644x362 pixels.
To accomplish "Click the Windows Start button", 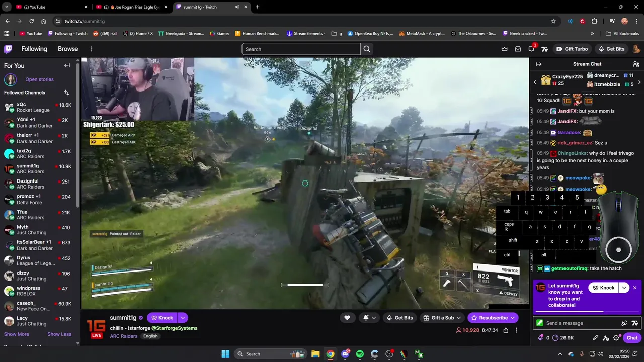I will pos(225,354).
